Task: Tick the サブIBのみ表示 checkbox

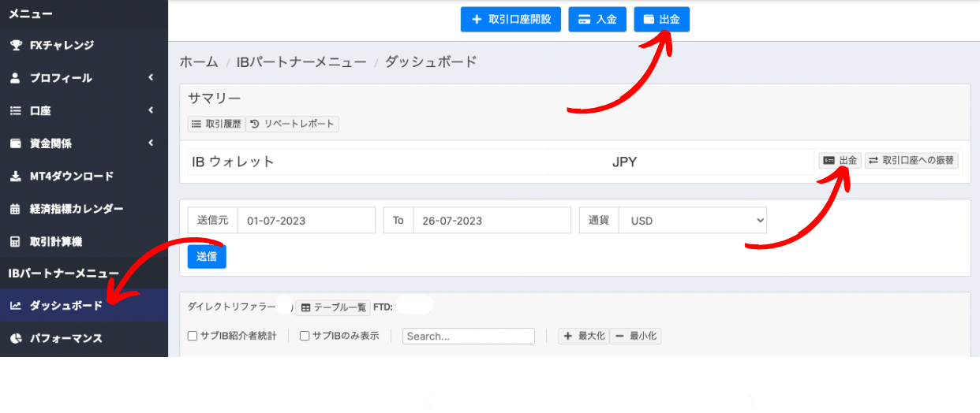Action: 305,336
